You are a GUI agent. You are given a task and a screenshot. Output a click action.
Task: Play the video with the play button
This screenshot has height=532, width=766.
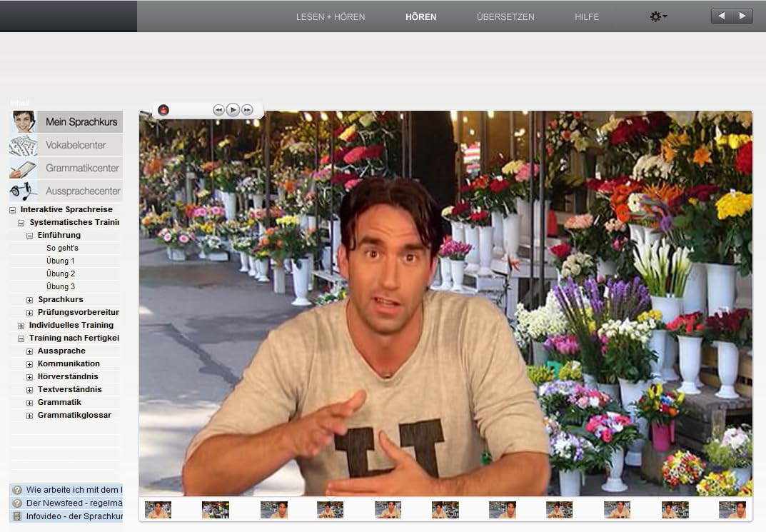pos(233,111)
